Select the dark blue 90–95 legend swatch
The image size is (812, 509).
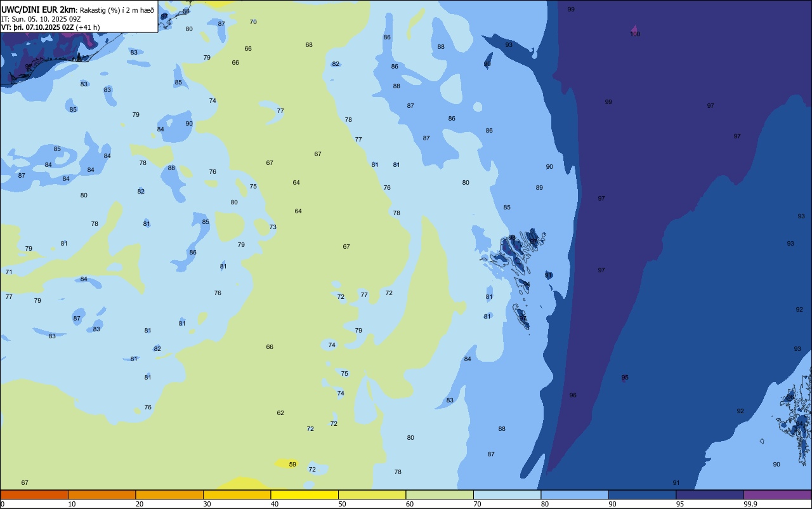click(x=642, y=495)
